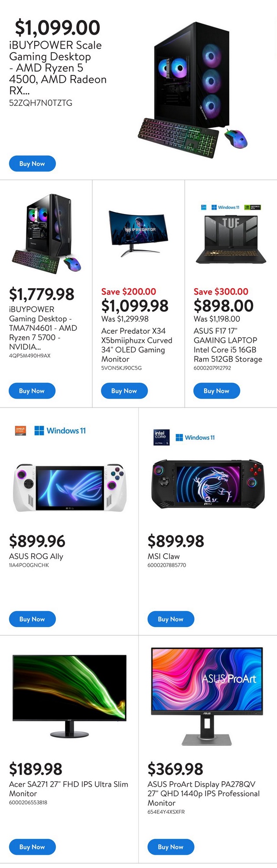Image resolution: width=277 pixels, height=868 pixels.
Task: Buy the Acer SA271 monitor now
Action: 32,847
